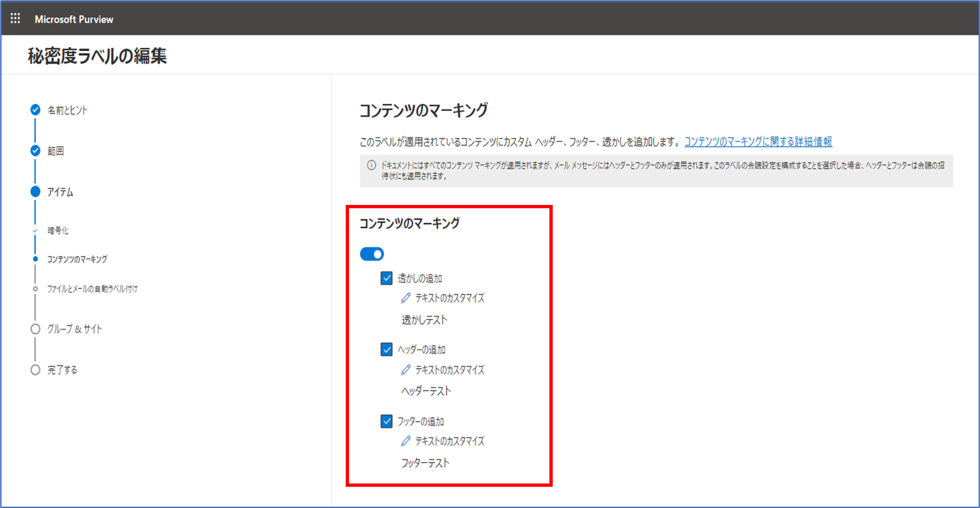This screenshot has height=508, width=980.
Task: Uncheck the ヘッダーの追加 checkbox
Action: coord(387,349)
